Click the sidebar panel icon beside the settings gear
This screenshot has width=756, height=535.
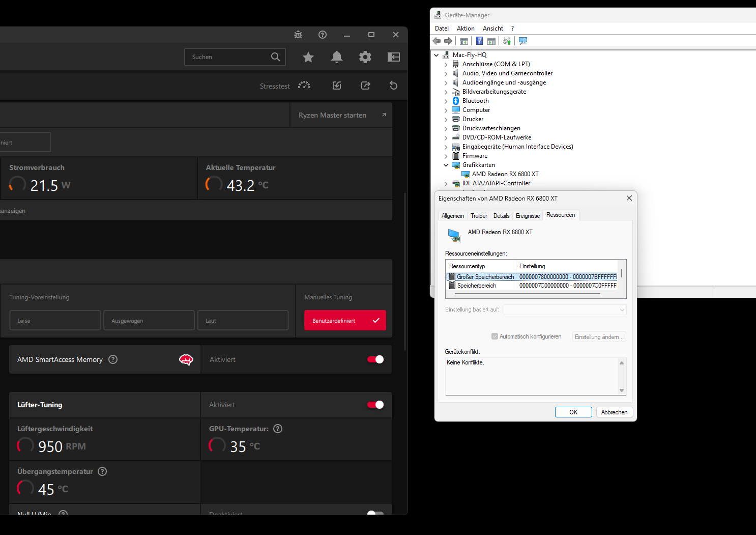tap(394, 57)
